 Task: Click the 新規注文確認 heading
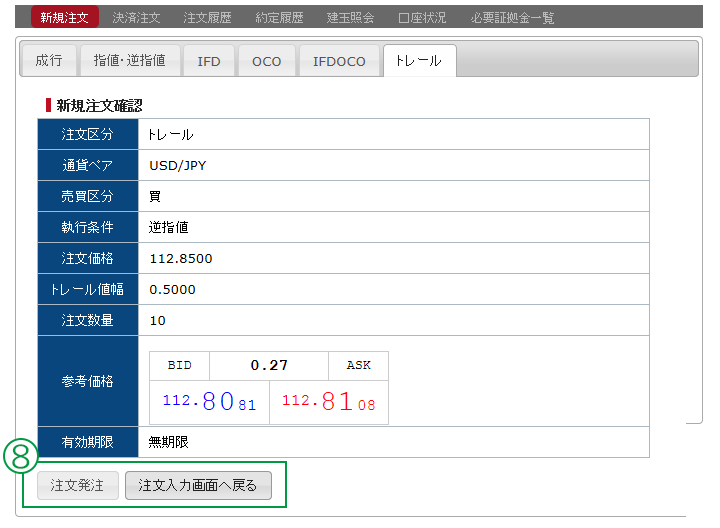99,106
